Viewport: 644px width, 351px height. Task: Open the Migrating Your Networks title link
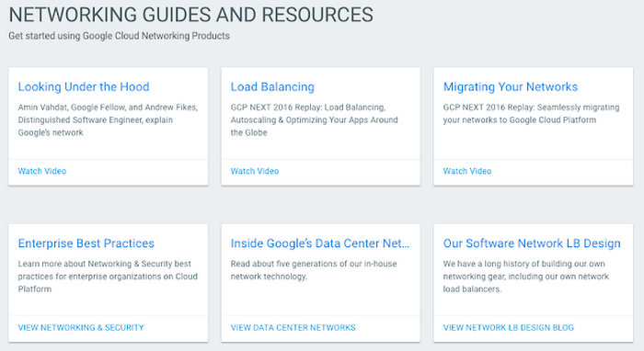(x=510, y=87)
